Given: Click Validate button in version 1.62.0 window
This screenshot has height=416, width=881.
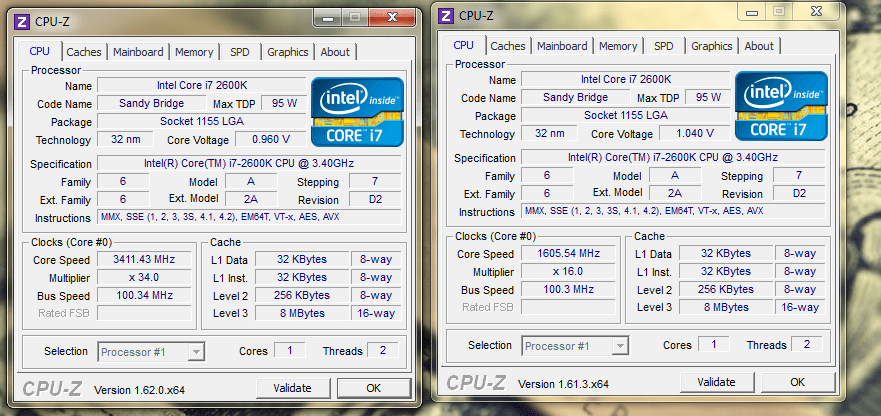Looking at the screenshot, I should [293, 388].
